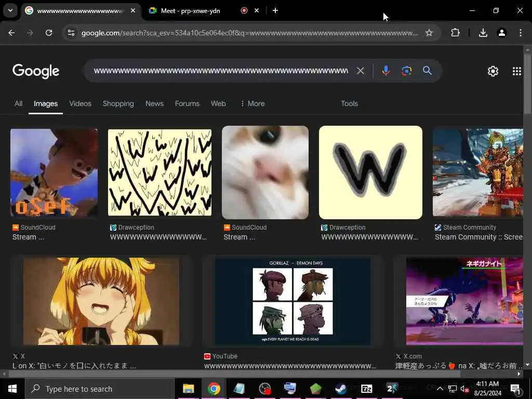View site information icon in address bar

coord(71,33)
